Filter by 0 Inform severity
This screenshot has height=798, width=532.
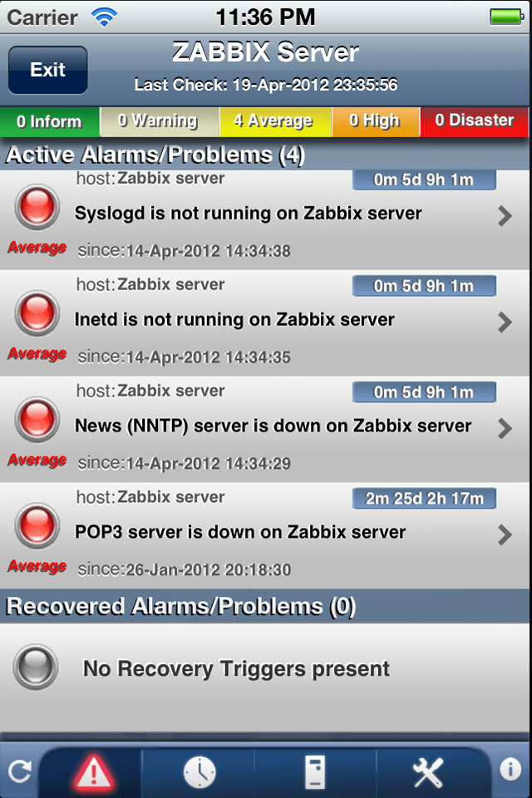(x=50, y=121)
